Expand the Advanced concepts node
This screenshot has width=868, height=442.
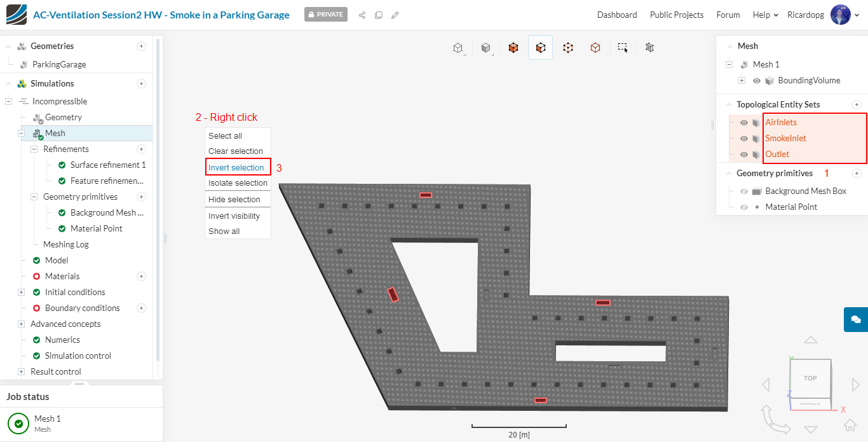[x=21, y=324]
